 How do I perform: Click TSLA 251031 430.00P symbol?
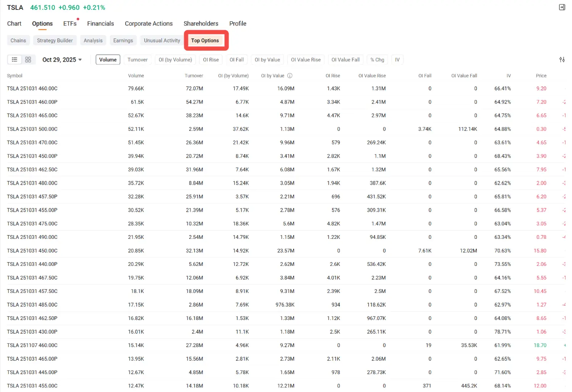(x=32, y=332)
